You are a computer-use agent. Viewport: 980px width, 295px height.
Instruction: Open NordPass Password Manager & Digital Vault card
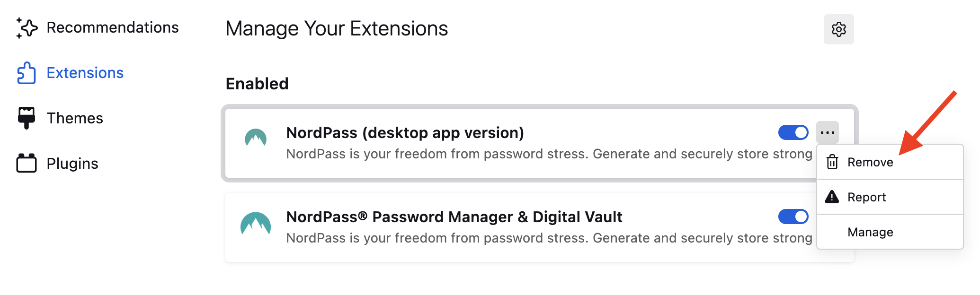[454, 217]
